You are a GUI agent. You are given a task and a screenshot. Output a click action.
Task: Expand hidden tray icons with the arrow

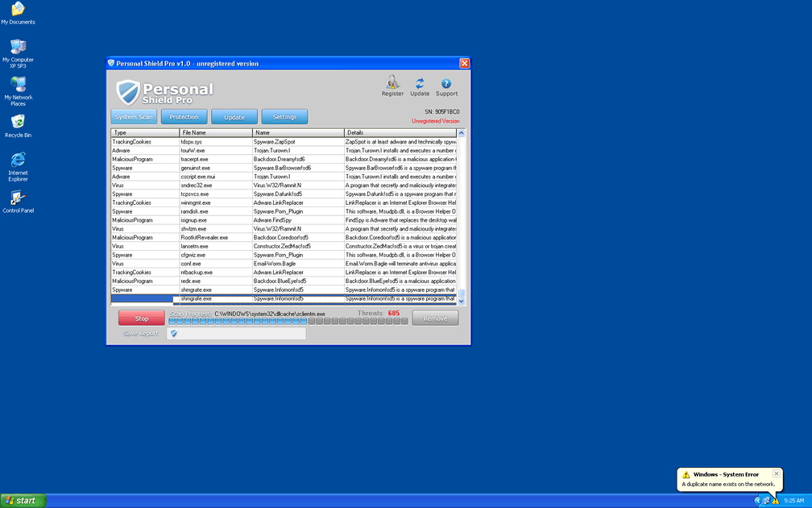[x=758, y=501]
